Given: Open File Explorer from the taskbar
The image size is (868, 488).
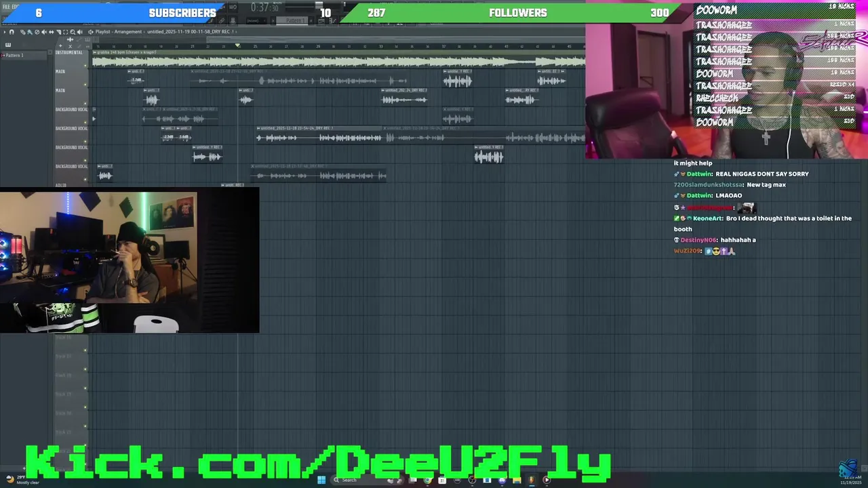Looking at the screenshot, I should coord(517,480).
